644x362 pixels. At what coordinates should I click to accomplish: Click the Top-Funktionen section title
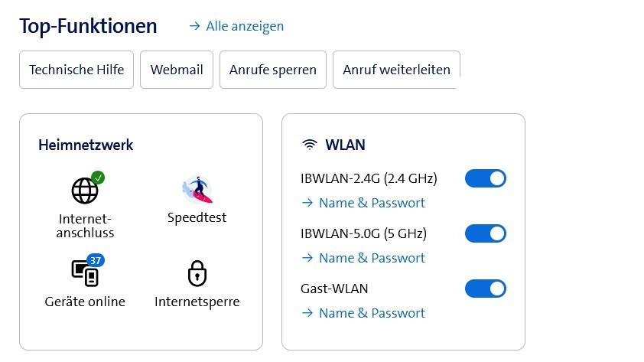(x=88, y=26)
